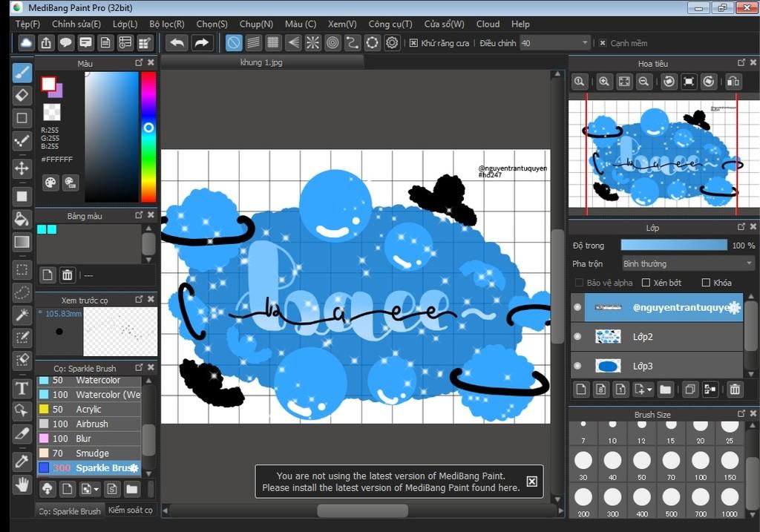Screen dimensions: 760x532
Task: Expand the add-layer dropdown arrow
Action: click(x=649, y=389)
